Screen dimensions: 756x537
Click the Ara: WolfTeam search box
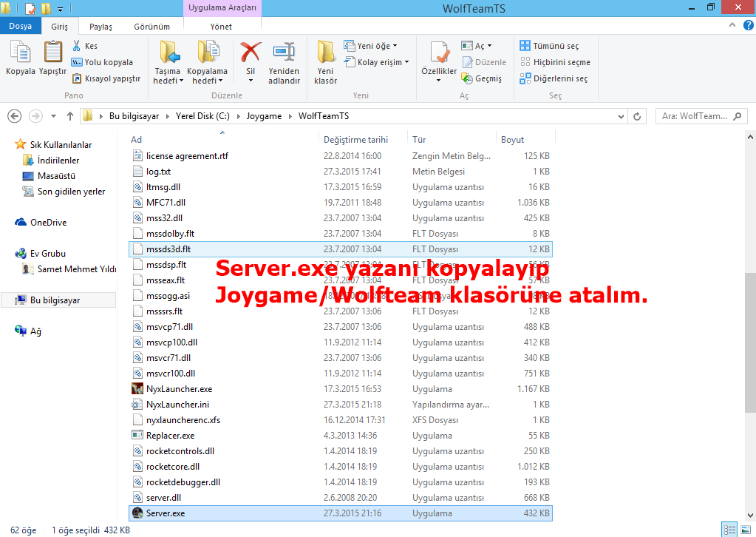click(x=701, y=116)
